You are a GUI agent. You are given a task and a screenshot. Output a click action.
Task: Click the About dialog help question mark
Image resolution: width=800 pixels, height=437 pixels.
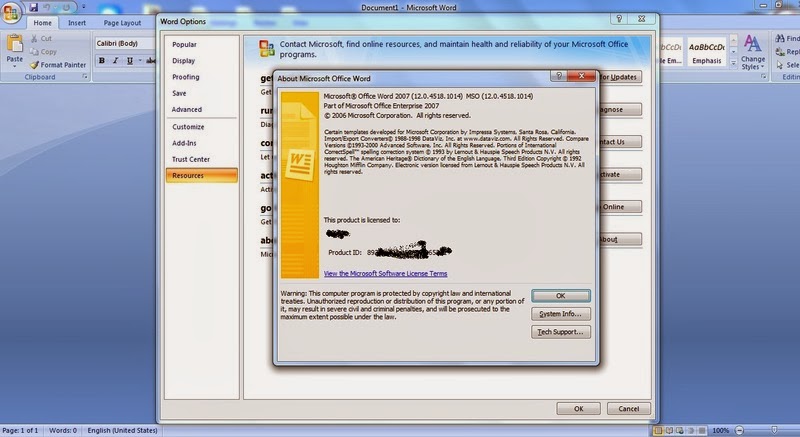tap(559, 75)
